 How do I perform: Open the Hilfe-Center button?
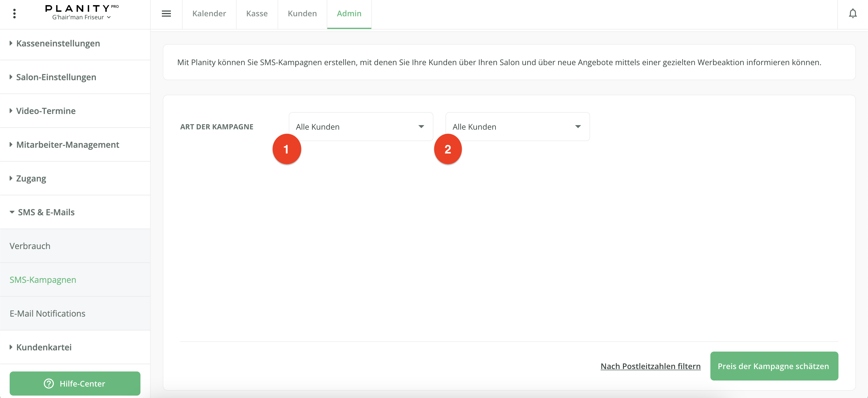pos(75,384)
